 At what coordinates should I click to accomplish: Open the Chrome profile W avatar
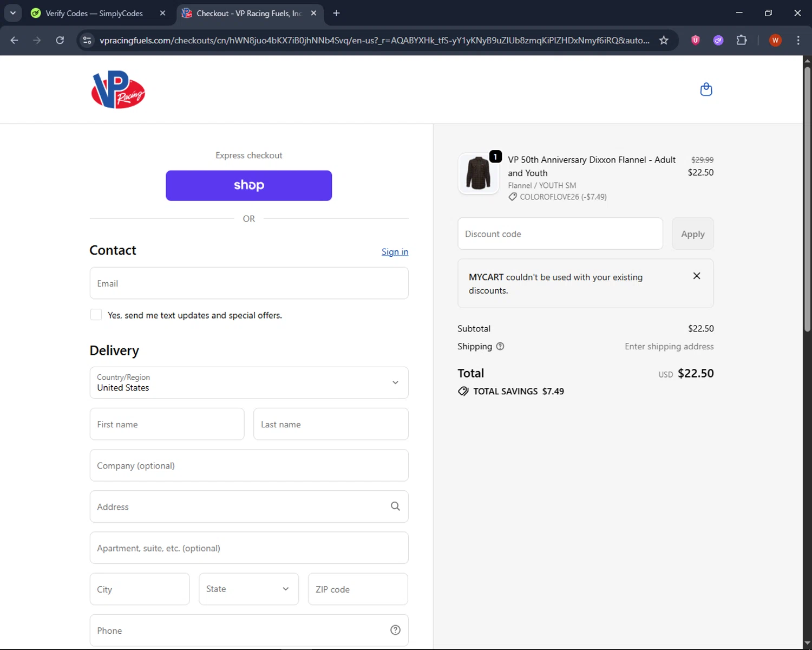(775, 40)
